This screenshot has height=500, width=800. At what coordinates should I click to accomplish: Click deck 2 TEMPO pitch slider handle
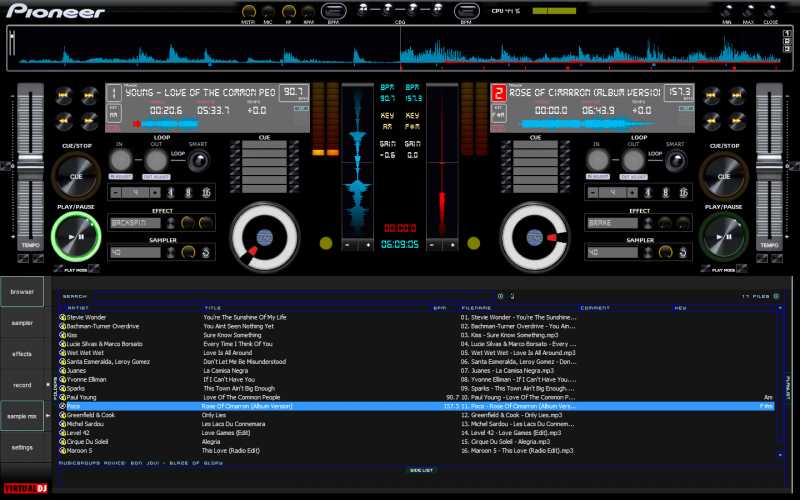coord(769,166)
